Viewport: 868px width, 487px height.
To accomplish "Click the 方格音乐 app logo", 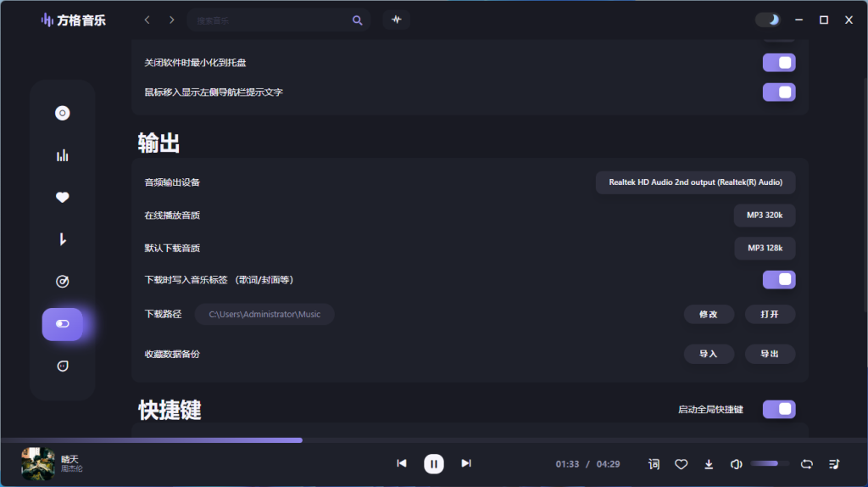I will [73, 20].
